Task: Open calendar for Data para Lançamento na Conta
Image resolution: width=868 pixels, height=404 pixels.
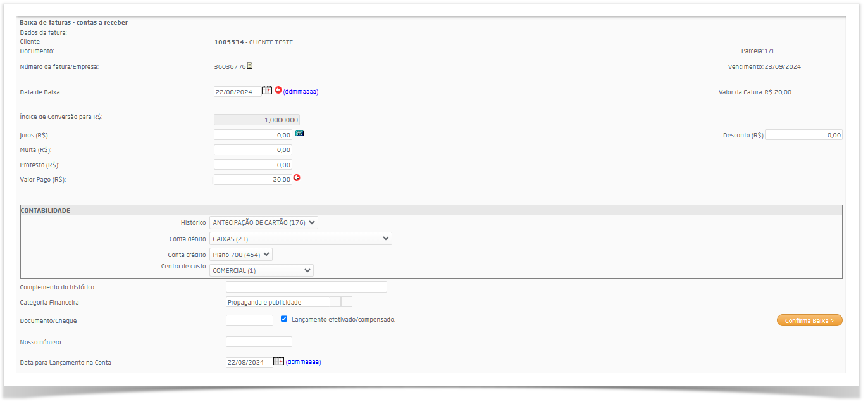Action: [x=278, y=361]
